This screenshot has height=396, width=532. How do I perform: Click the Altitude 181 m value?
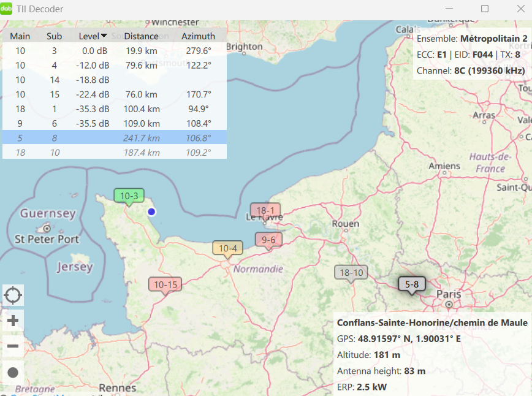pyautogui.click(x=387, y=355)
